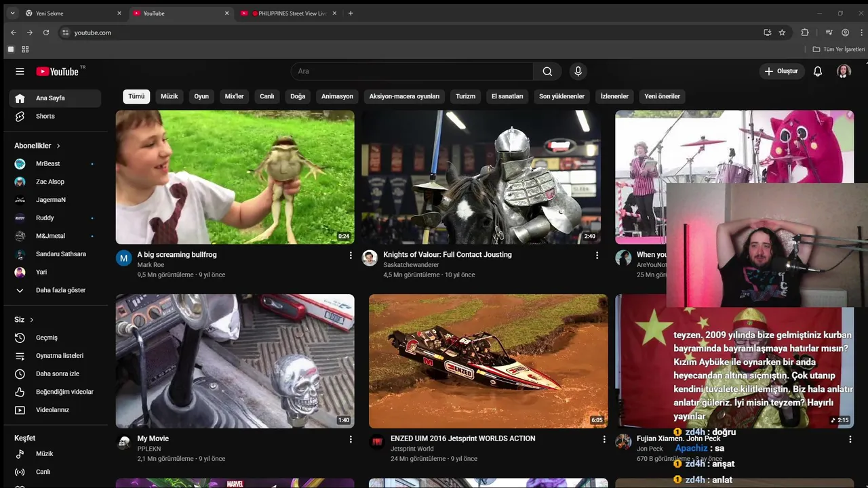Click the YouTube search field
Viewport: 868px width, 488px height.
pos(412,71)
